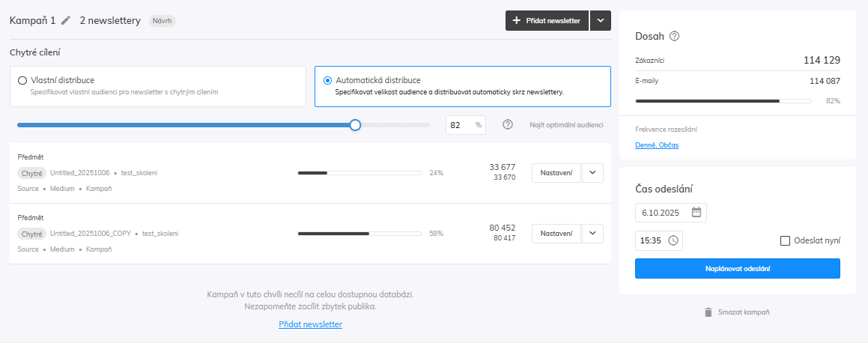Viewport: 868px width, 343px height.
Task: Click Přidat newsletter button at top
Action: point(546,21)
